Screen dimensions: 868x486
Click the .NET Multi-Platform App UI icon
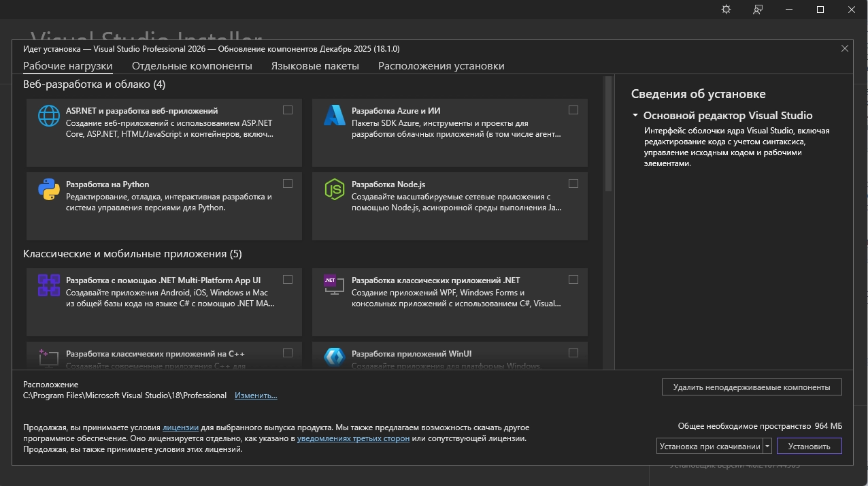[49, 285]
